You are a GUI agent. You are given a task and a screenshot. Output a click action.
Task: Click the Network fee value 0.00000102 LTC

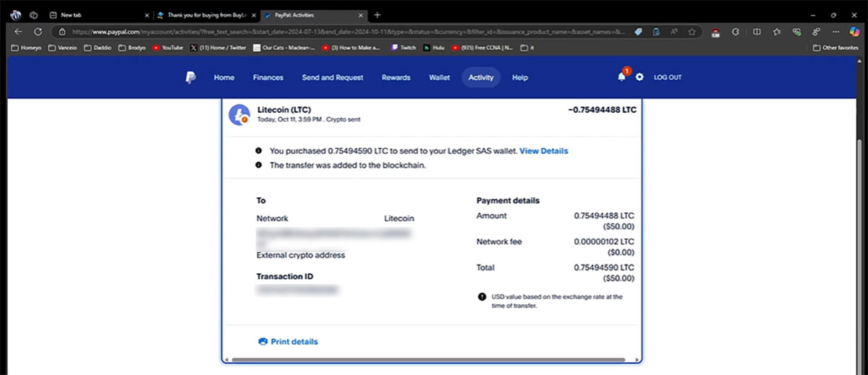pos(604,241)
